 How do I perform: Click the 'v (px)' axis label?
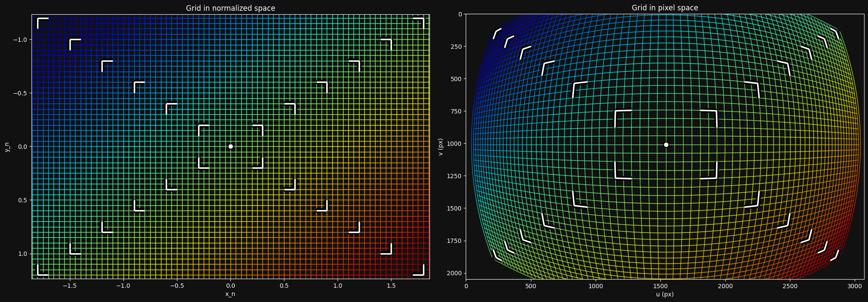tap(441, 147)
